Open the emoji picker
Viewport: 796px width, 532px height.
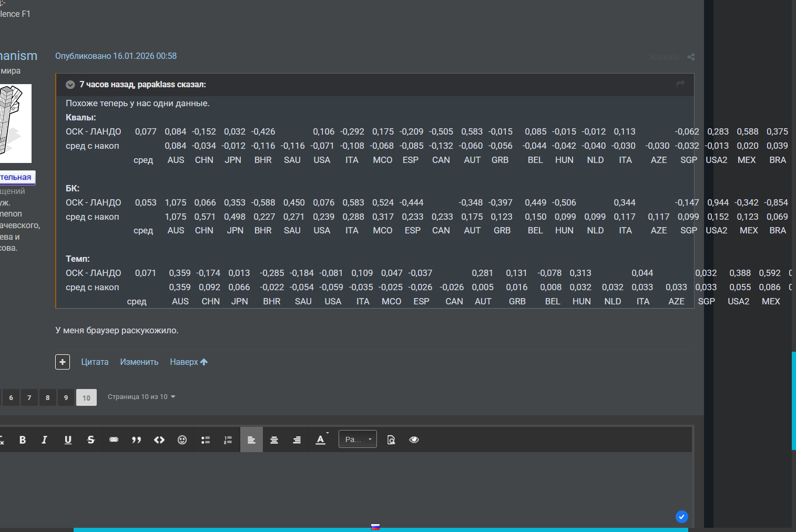coord(182,440)
